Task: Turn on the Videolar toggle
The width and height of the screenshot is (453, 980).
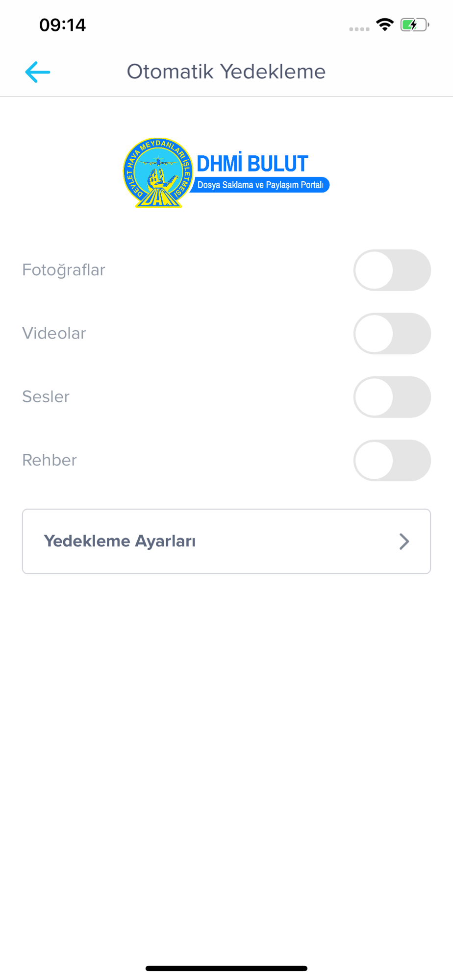Action: click(392, 334)
